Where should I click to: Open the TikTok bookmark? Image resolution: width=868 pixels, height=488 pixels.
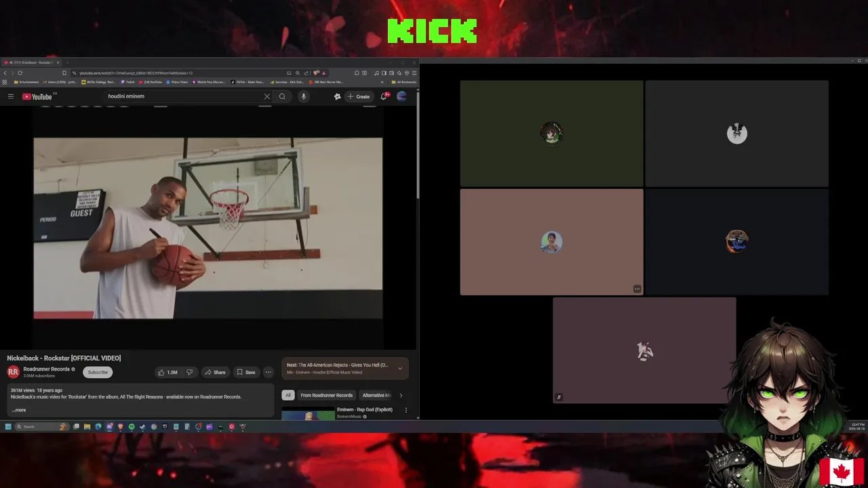[x=248, y=82]
